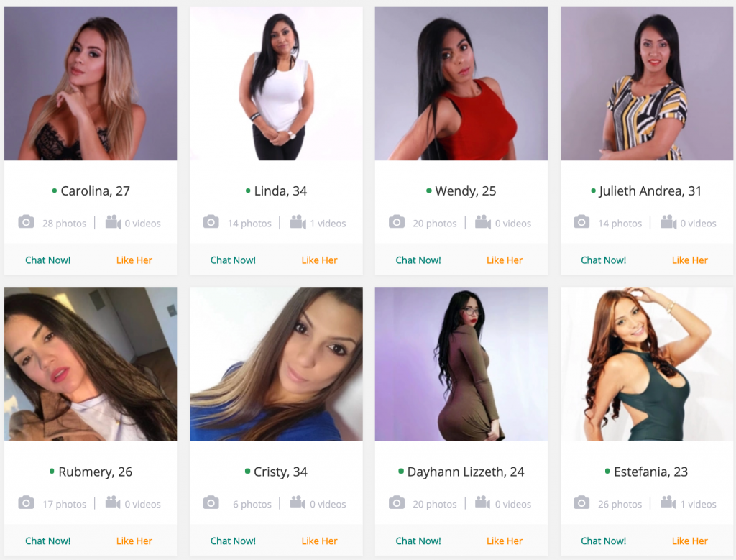The height and width of the screenshot is (560, 736).
Task: Watch Estefania's 1 videos
Action: tap(699, 504)
